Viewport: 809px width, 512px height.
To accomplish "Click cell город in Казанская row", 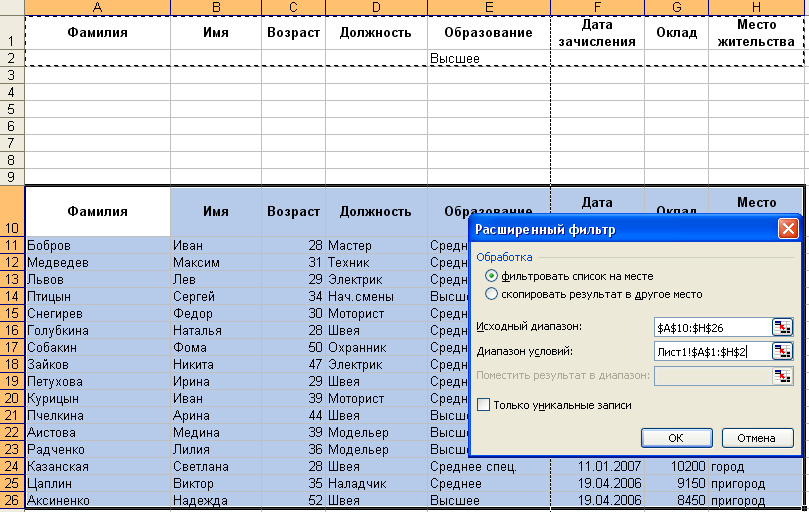I will (756, 466).
